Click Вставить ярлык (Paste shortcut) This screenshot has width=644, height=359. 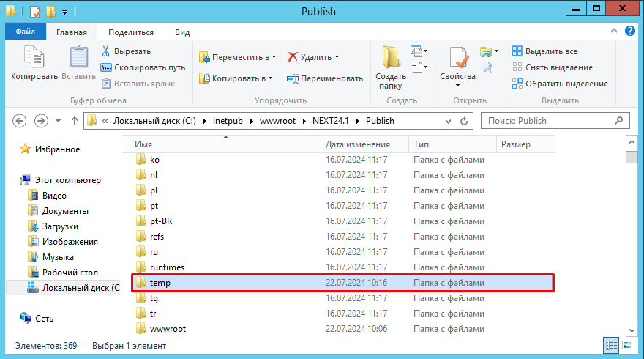pyautogui.click(x=138, y=84)
